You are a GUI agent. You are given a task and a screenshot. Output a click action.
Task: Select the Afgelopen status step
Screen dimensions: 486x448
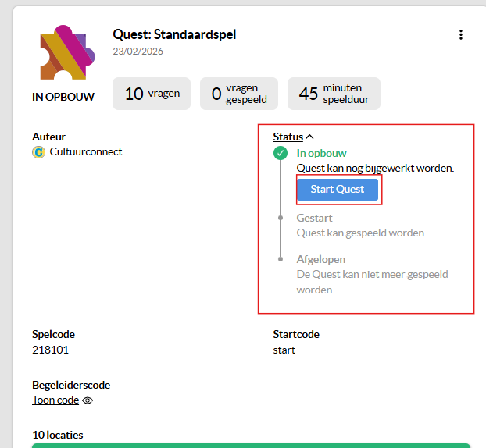point(320,259)
